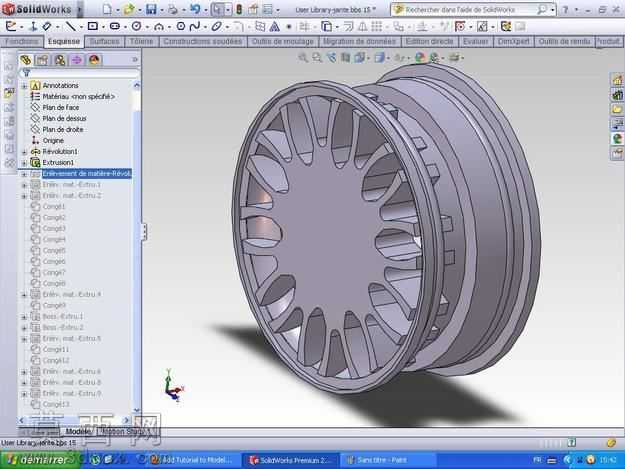
Task: Click the Undo arrow icon
Action: [195, 9]
